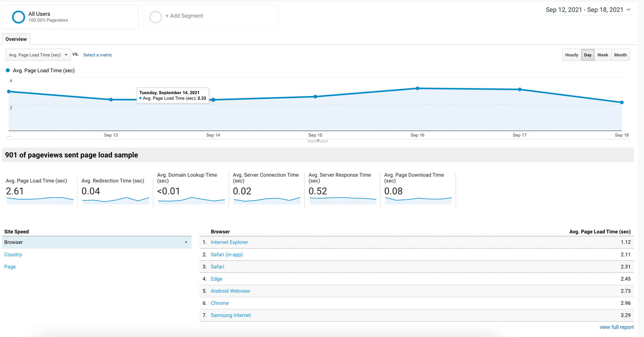The width and height of the screenshot is (644, 337).
Task: Open Avg. Page Load Time metric dropdown
Action: (38, 55)
